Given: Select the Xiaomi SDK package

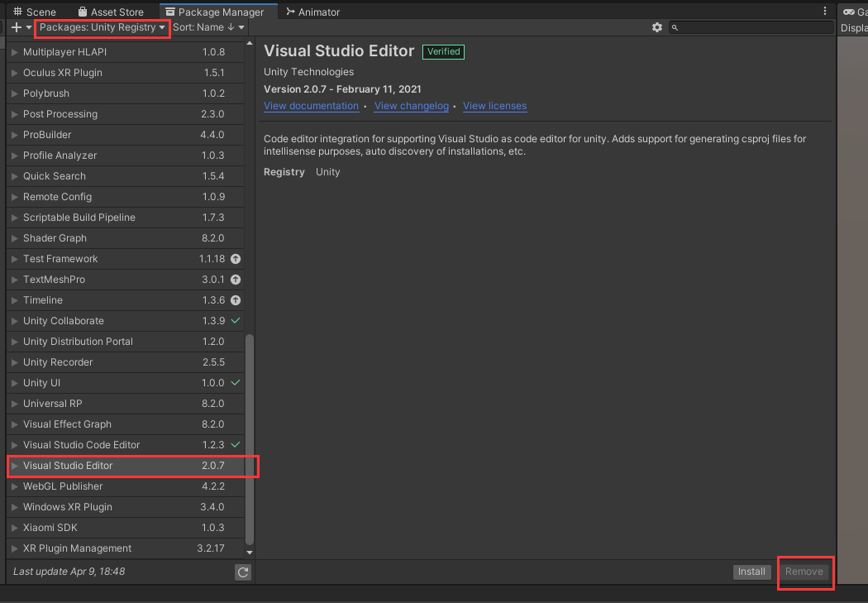Looking at the screenshot, I should (125, 528).
